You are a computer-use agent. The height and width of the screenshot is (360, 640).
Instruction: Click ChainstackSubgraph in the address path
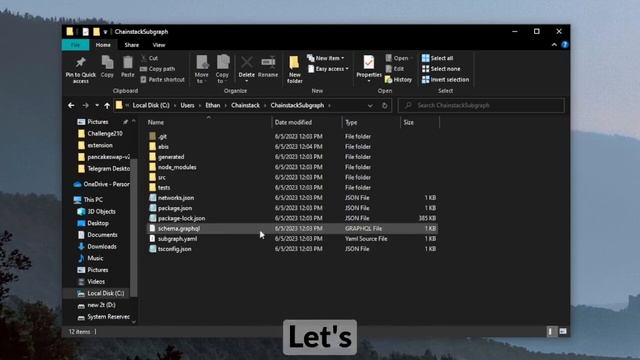297,105
